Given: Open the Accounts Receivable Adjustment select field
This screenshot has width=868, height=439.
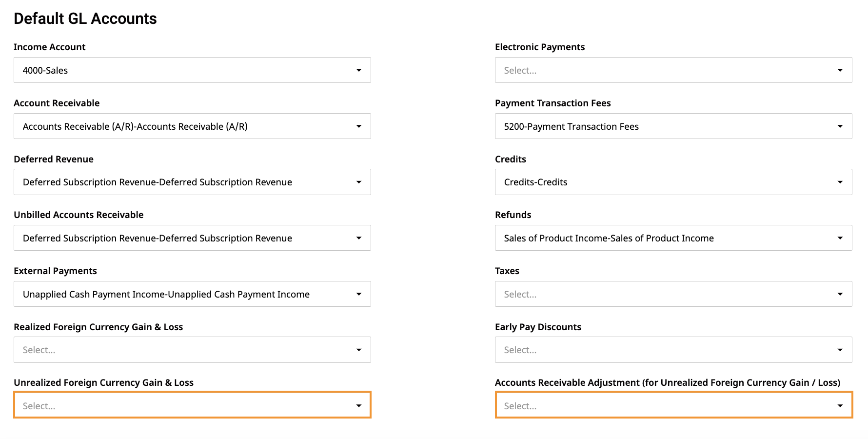Looking at the screenshot, I should click(673, 405).
